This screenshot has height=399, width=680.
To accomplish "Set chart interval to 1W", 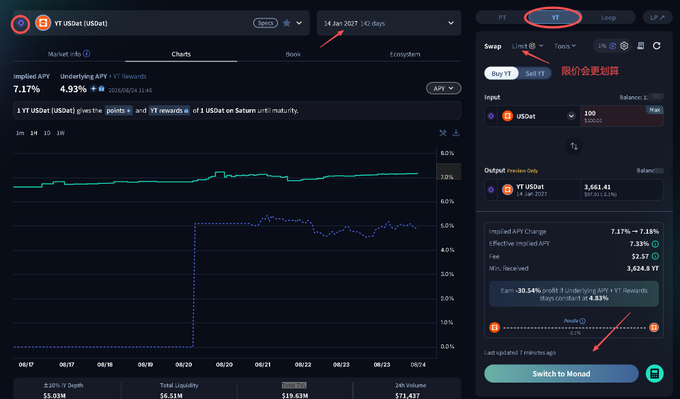I will [61, 133].
